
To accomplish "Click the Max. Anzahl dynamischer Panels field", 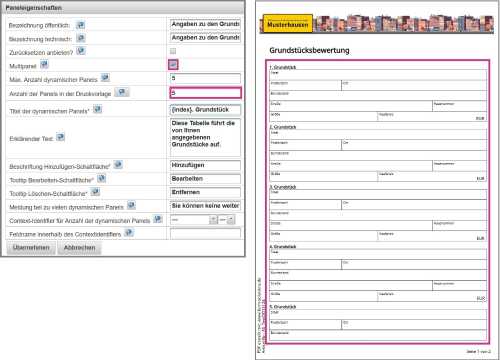I will [205, 79].
